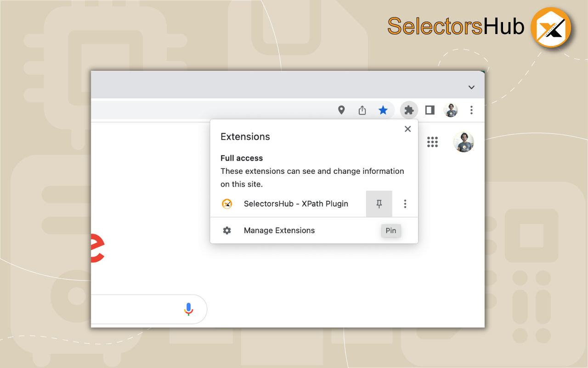Expand the chevron at the top right
Image resolution: width=588 pixels, height=368 pixels.
(x=471, y=87)
